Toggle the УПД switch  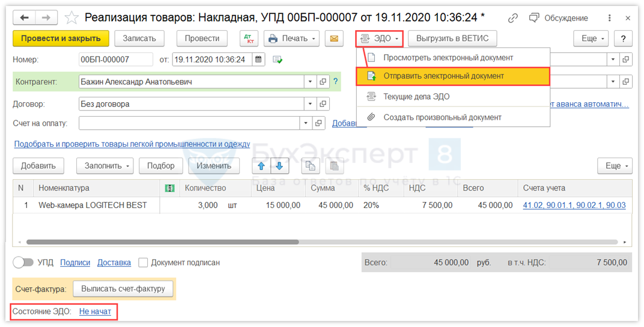(x=23, y=263)
